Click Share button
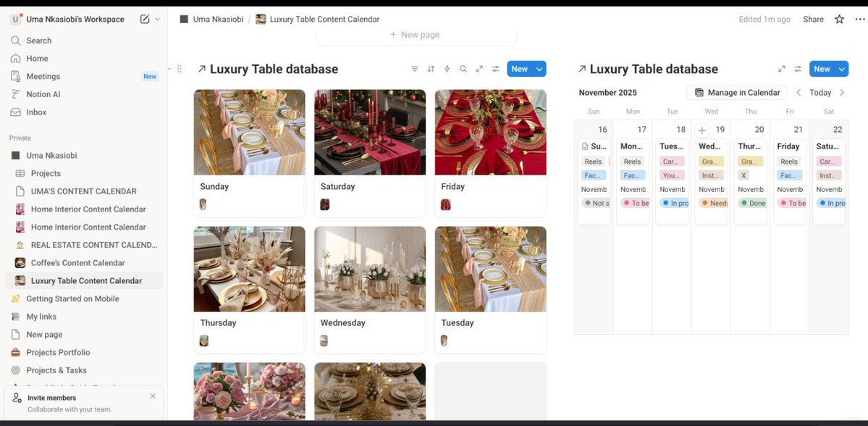The width and height of the screenshot is (868, 426). click(x=813, y=20)
